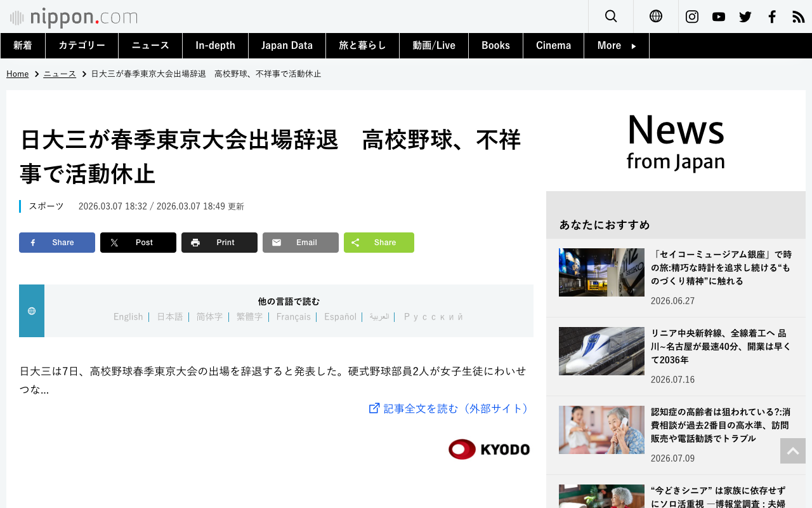Expand the More menu
The height and width of the screenshot is (508, 812).
[617, 46]
